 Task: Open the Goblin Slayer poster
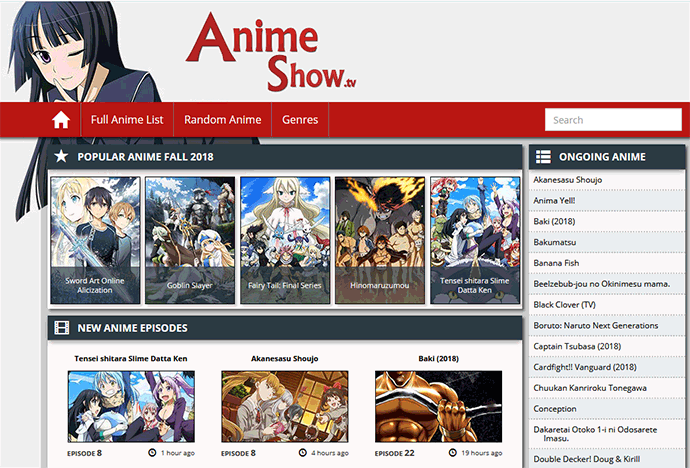(x=190, y=240)
